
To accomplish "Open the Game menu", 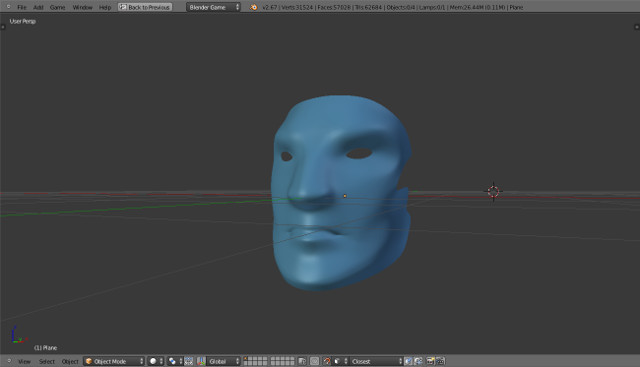I will click(x=57, y=7).
